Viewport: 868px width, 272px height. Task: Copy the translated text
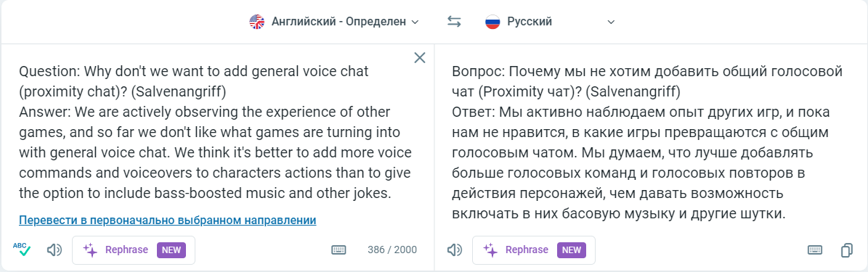coord(846,250)
